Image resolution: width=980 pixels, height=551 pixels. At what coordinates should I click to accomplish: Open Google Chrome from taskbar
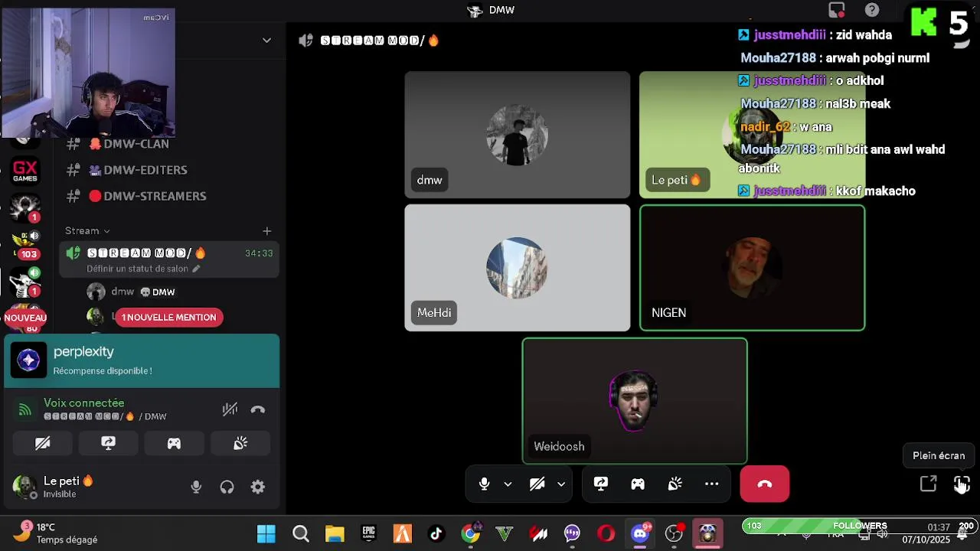pyautogui.click(x=471, y=533)
